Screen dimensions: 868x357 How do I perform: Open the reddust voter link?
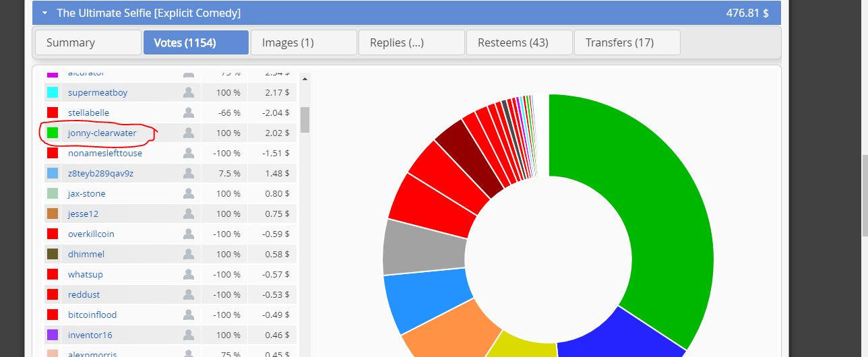click(x=84, y=294)
